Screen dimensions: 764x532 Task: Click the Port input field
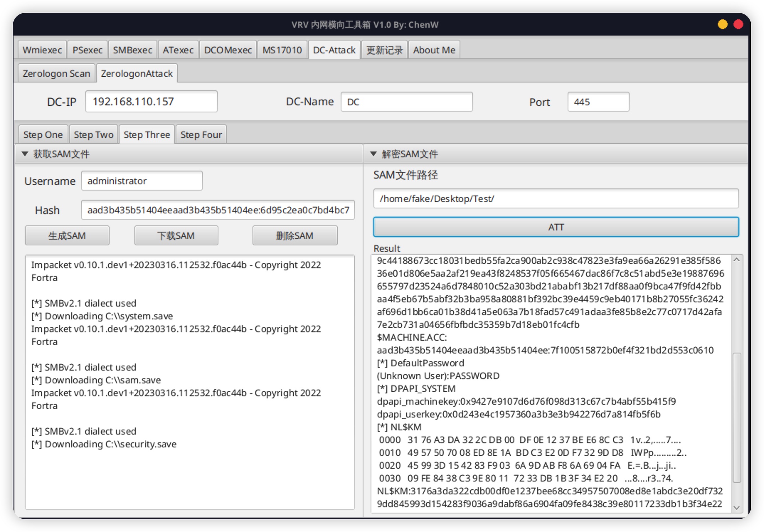point(598,102)
